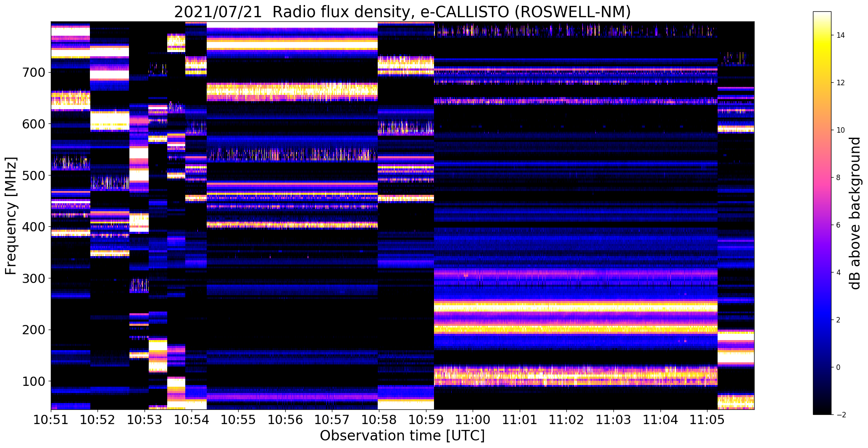The image size is (868, 448).
Task: Click the 10:52 time tick label
Action: [98, 420]
